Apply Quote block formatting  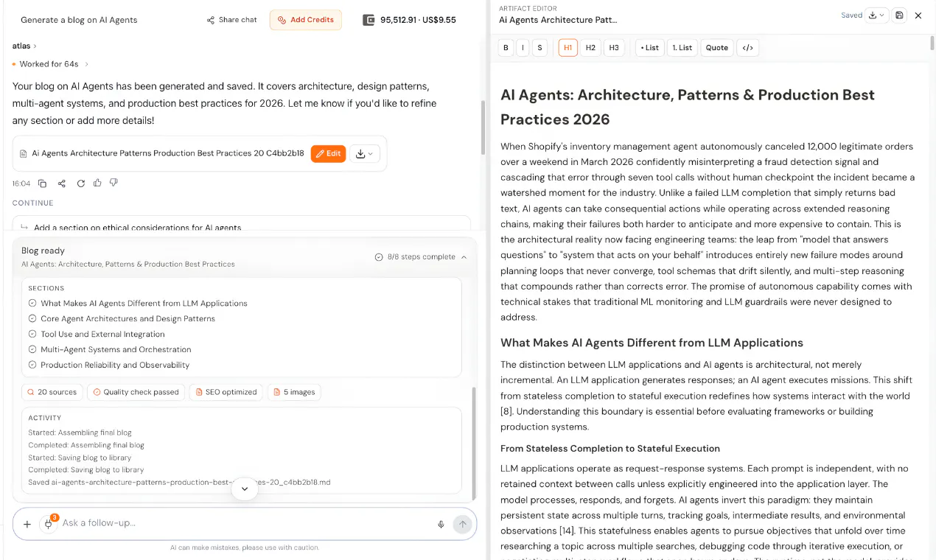(x=717, y=48)
